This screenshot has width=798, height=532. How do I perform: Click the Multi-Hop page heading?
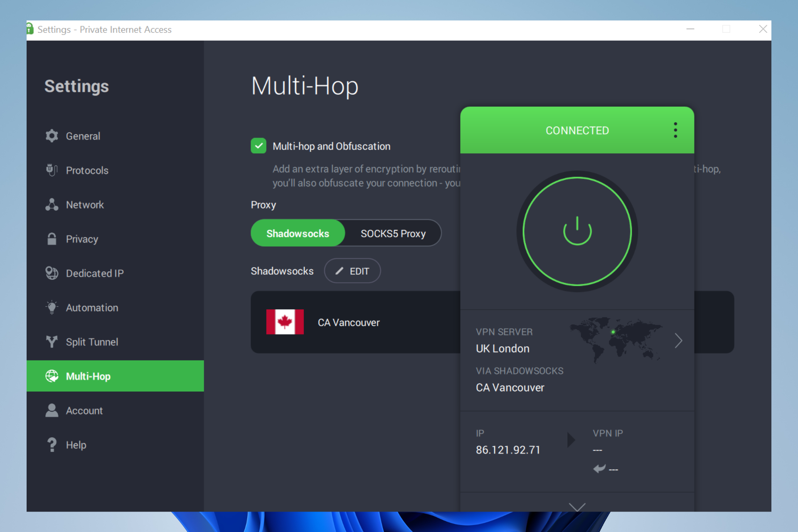(305, 86)
